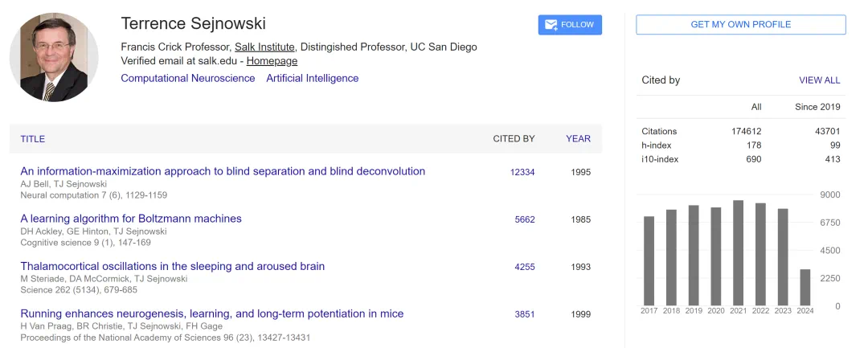Visit the Homepage link
Image resolution: width=868 pixels, height=348 pixels.
272,61
